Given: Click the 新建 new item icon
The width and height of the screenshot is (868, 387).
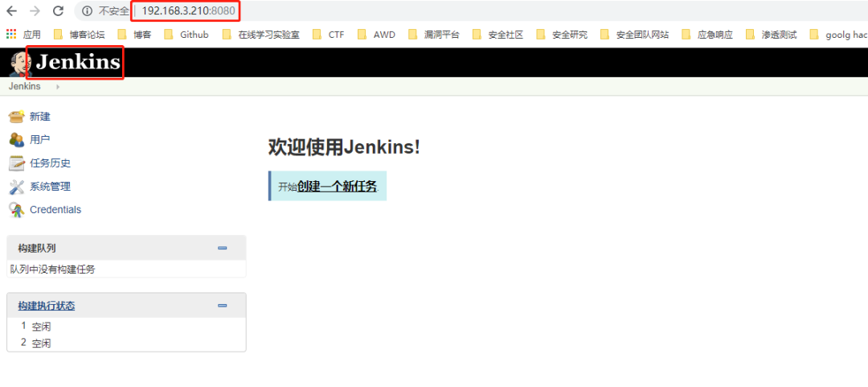Looking at the screenshot, I should pyautogui.click(x=17, y=117).
